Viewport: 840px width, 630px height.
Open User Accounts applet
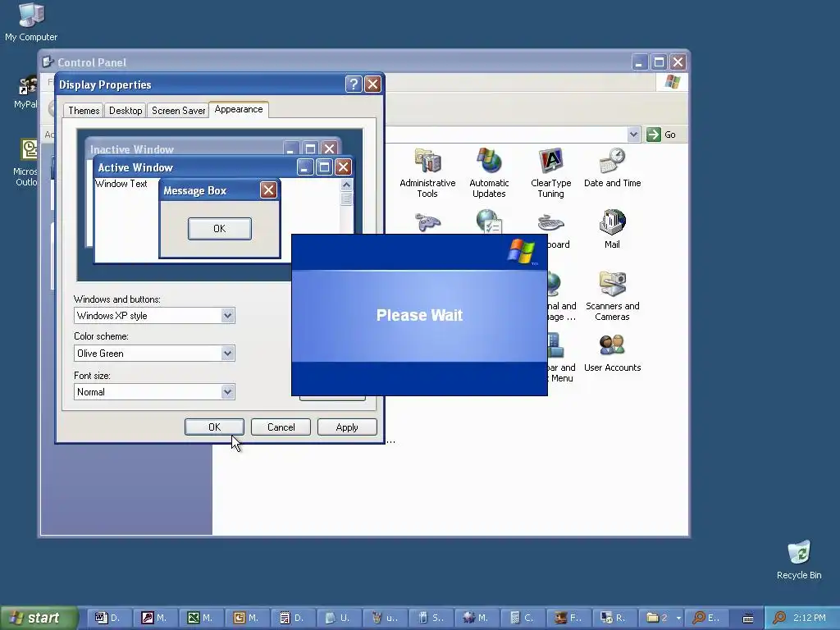(612, 353)
